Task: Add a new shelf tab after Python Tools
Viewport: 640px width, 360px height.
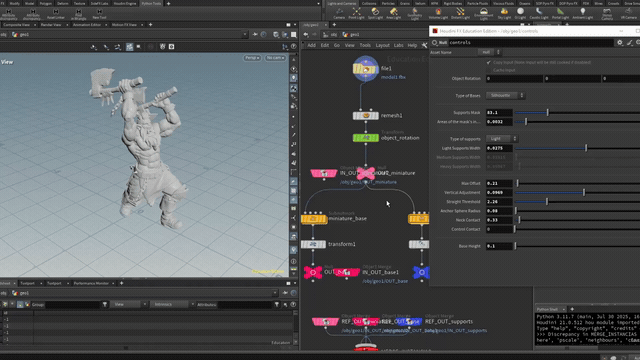Action: pyautogui.click(x=168, y=3)
